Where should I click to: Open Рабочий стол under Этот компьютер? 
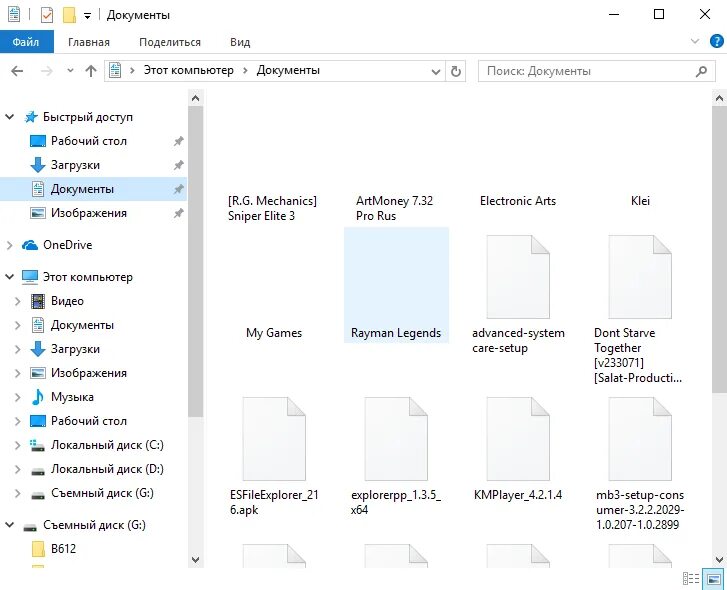(89, 421)
